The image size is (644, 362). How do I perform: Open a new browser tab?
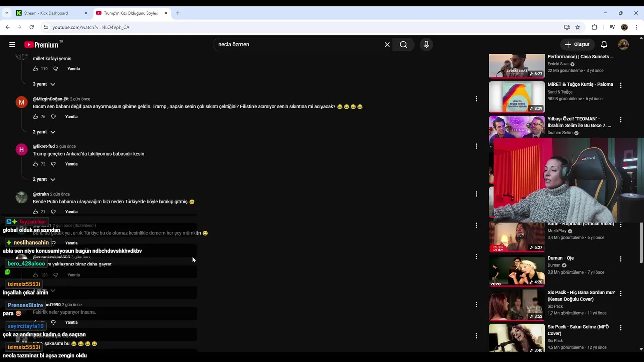click(x=178, y=13)
